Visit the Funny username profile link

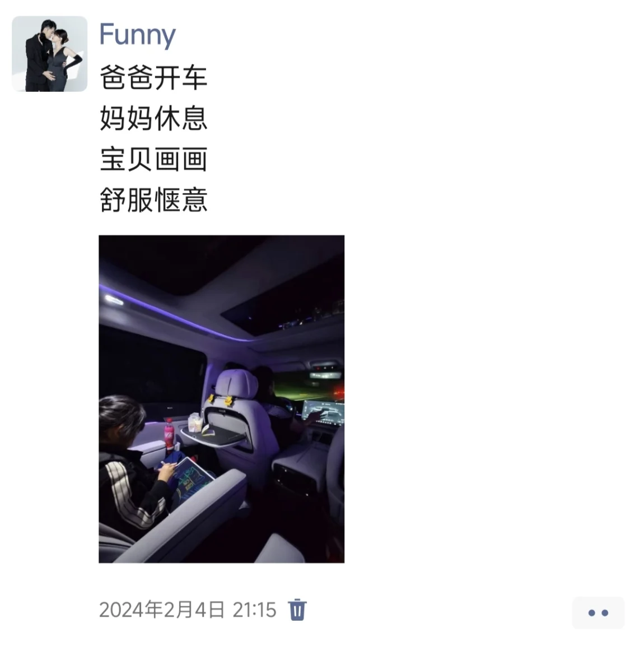tap(138, 35)
